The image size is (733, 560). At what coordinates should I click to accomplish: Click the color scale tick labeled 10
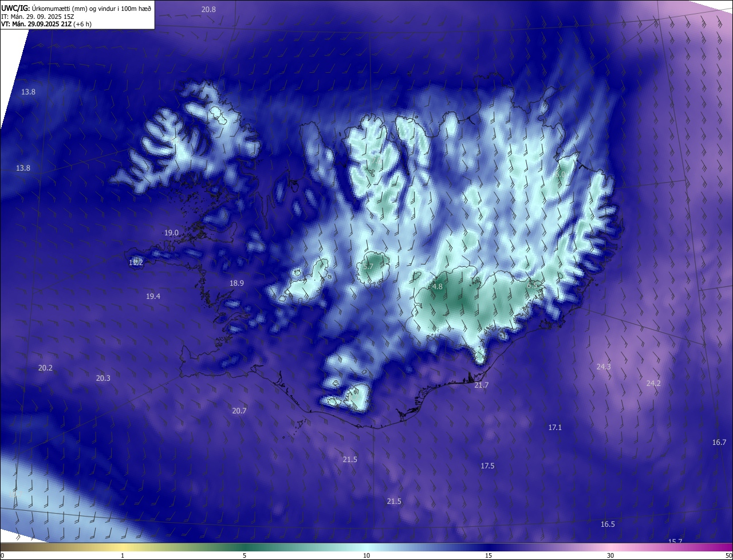[x=366, y=555]
